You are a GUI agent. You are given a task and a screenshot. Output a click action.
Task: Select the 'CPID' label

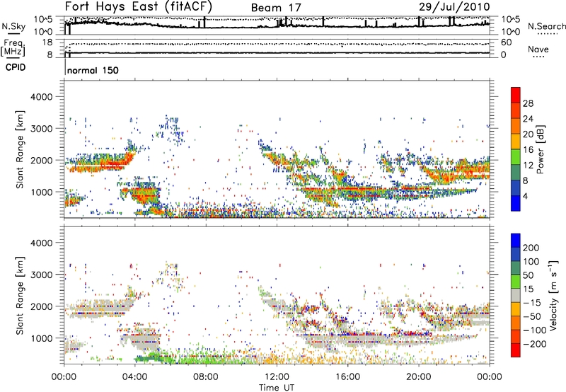(x=16, y=67)
